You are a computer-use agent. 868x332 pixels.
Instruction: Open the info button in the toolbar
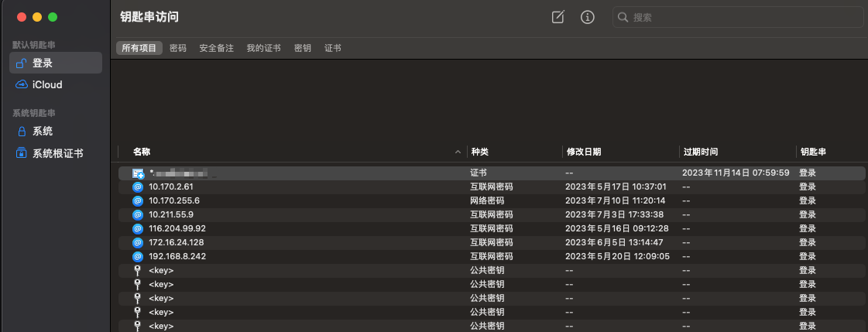[x=588, y=17]
